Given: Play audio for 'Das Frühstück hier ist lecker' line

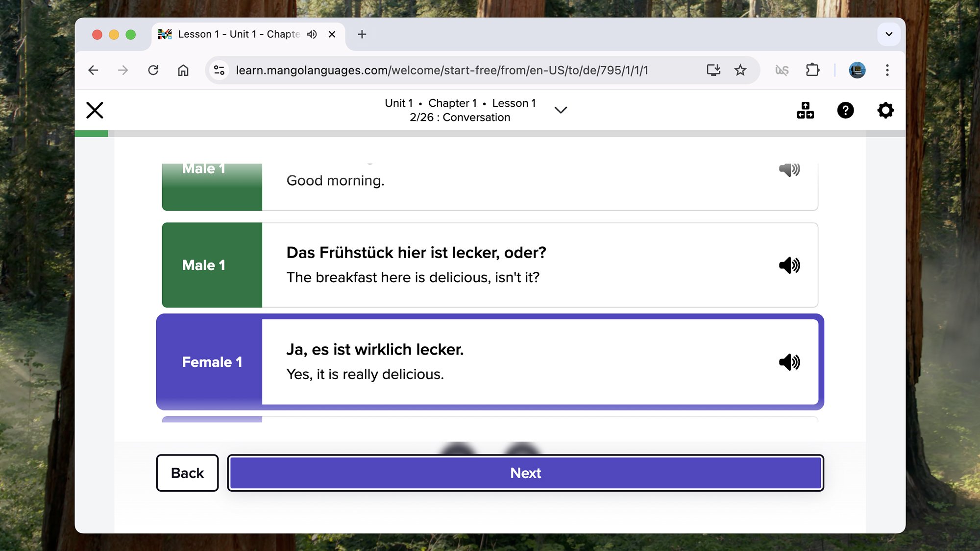Looking at the screenshot, I should 789,265.
